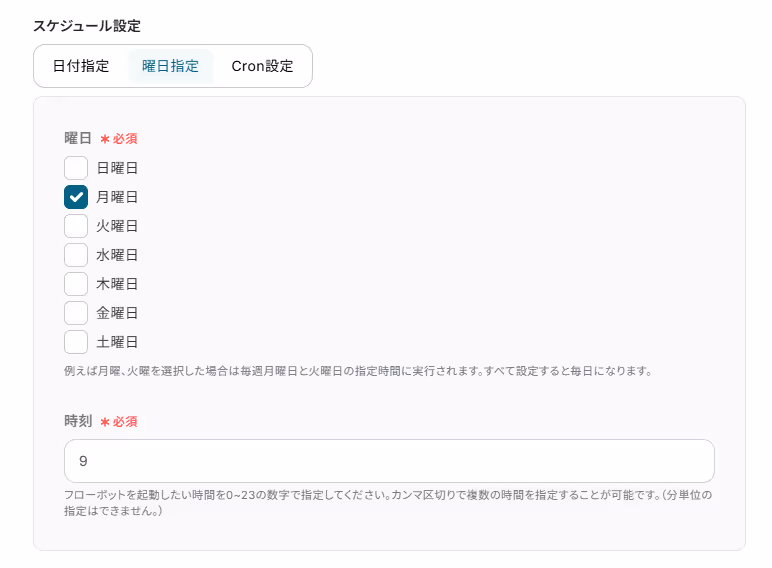This screenshot has height=568, width=772.
Task: Enable the 火曜日 checkbox
Action: click(76, 226)
